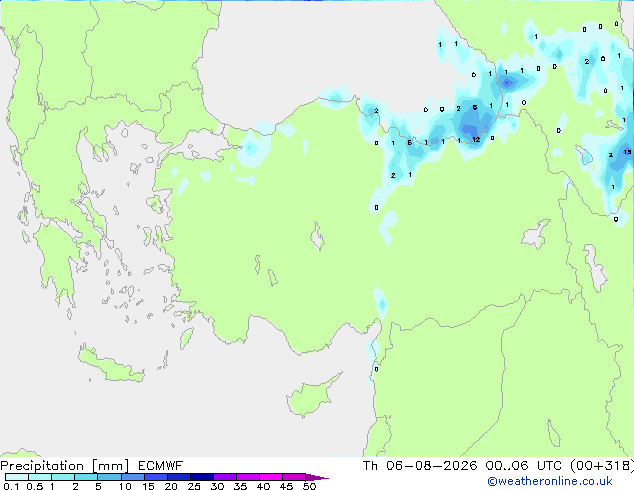This screenshot has width=634, height=490.
Task: Pick the 1–2 mm legend color box
Action: [63, 477]
